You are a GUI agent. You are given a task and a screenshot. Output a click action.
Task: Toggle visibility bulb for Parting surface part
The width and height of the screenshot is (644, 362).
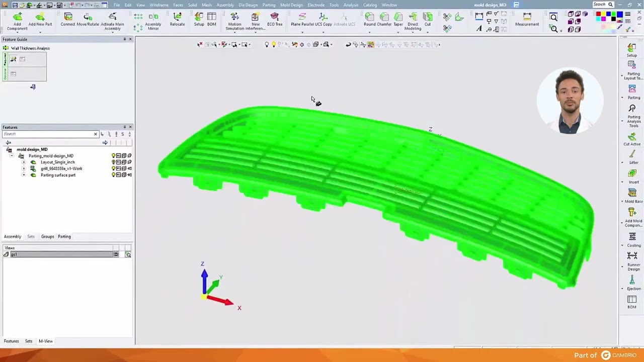pyautogui.click(x=114, y=175)
